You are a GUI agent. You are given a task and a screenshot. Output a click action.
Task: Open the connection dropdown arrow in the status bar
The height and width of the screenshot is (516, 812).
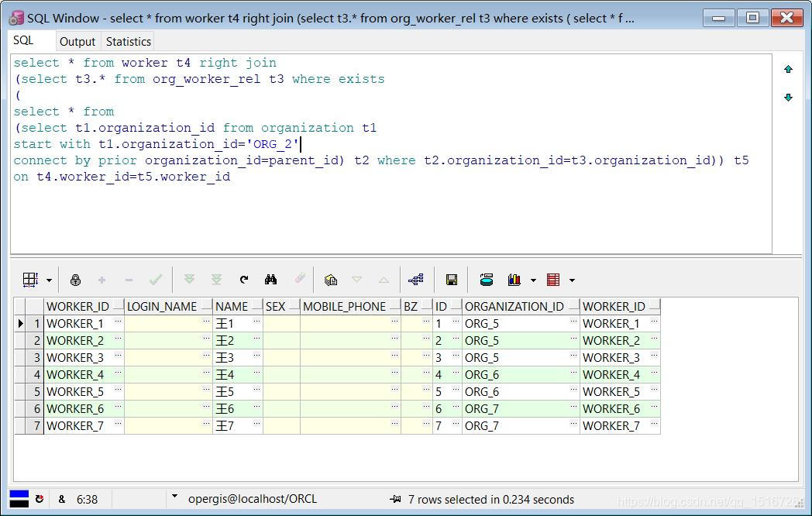point(174,497)
